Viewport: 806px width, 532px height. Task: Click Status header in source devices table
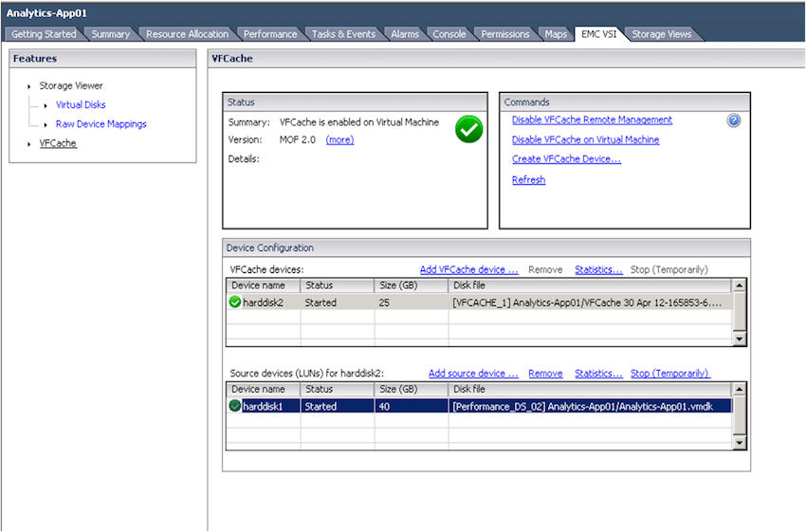[338, 389]
